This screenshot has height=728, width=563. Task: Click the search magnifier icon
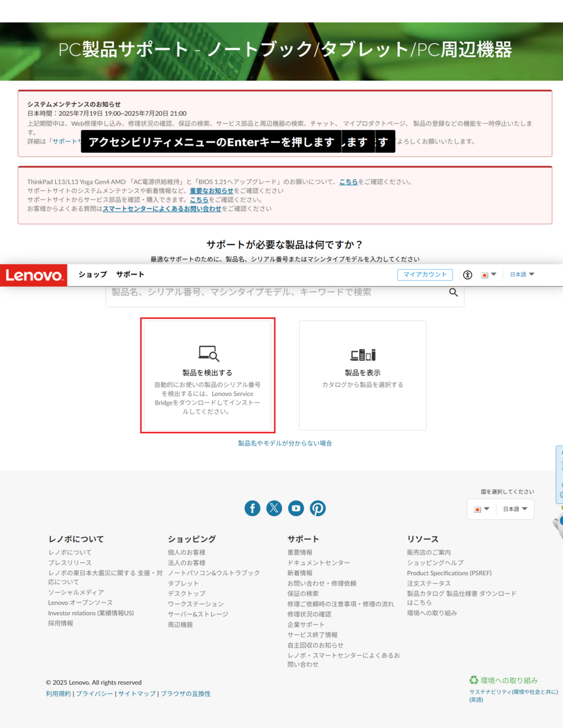[453, 292]
